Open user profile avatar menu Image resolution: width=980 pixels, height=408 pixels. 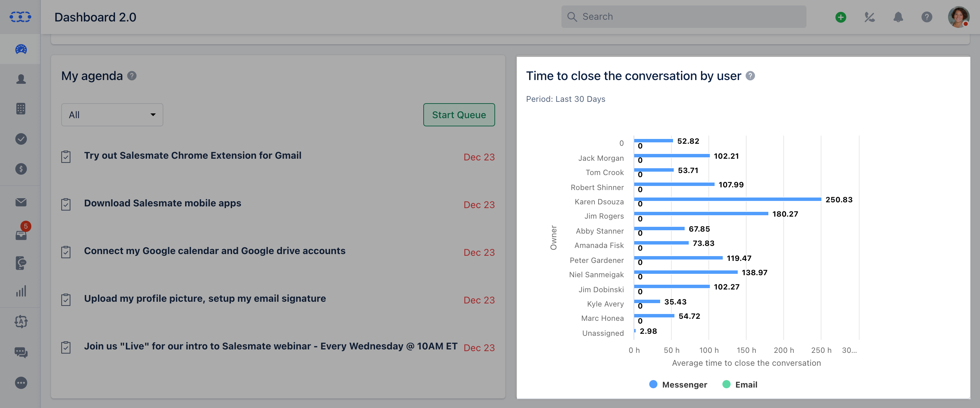coord(958,17)
